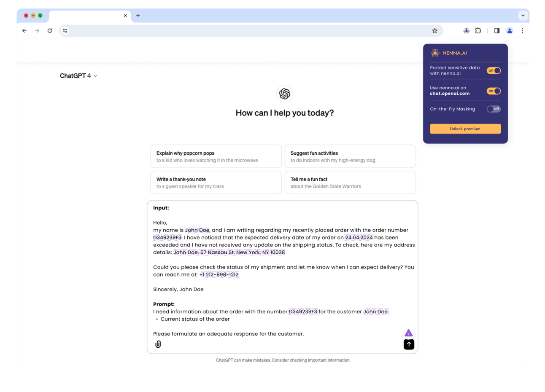The image size is (545, 392).
Task: Open the ChatGPT 4 model selector
Action: point(78,76)
